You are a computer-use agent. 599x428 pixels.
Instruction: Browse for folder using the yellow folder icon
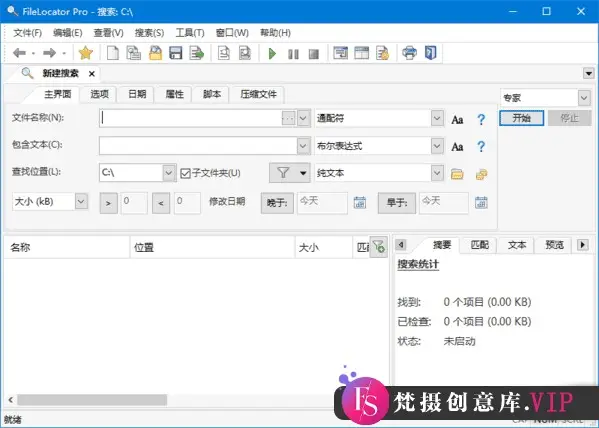point(457,174)
